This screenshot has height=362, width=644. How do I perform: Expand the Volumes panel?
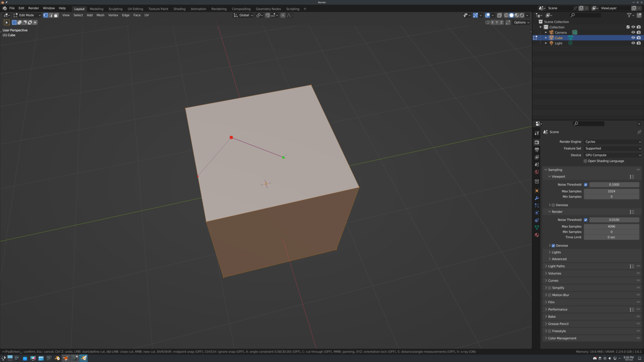pos(553,274)
